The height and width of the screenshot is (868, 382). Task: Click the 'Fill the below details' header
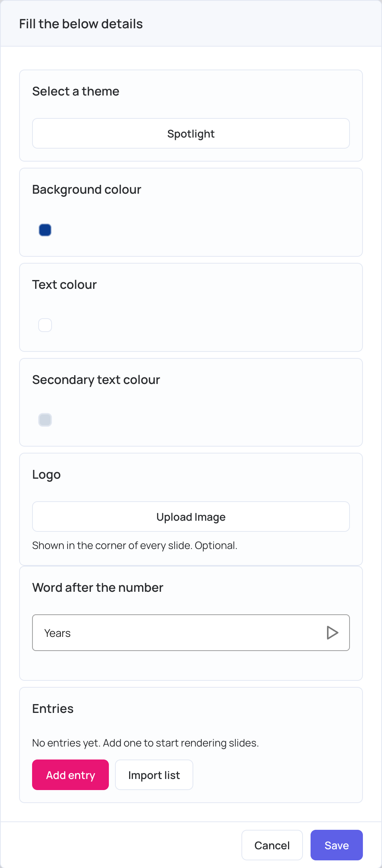pos(81,24)
